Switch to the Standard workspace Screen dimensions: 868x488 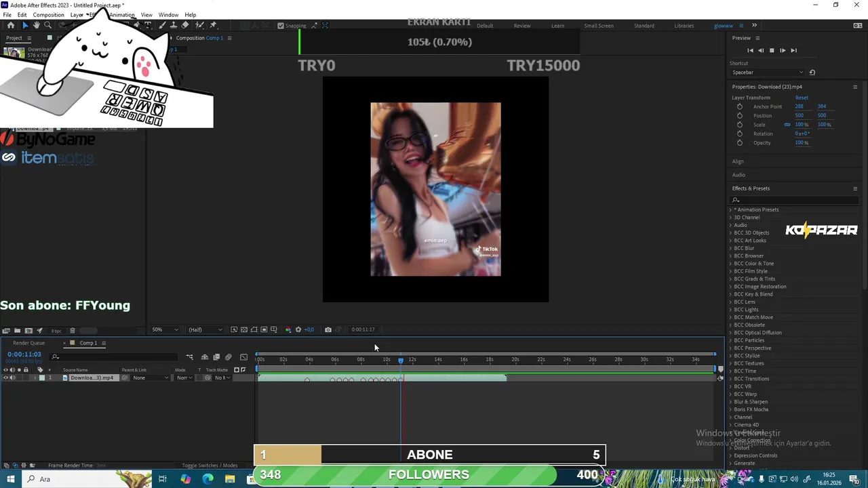click(644, 26)
